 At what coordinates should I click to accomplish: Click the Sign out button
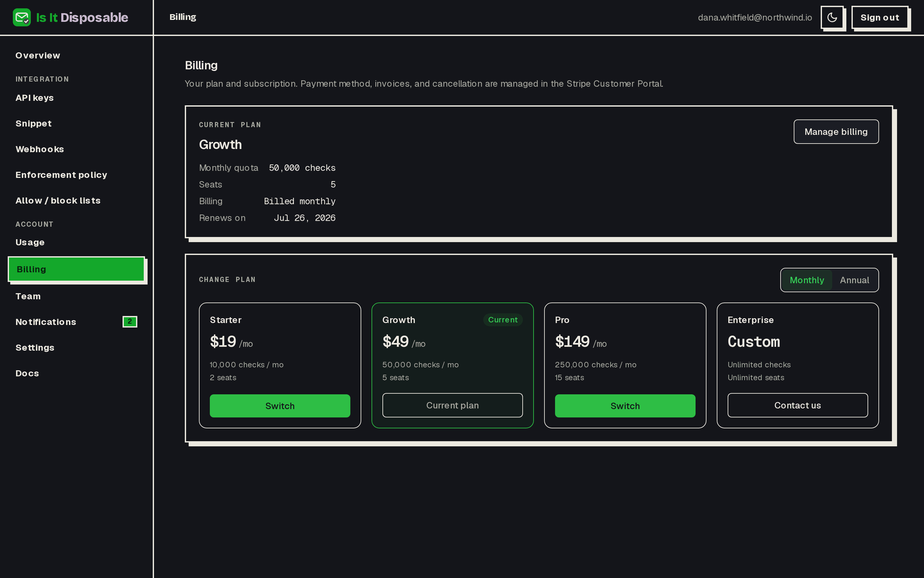(880, 17)
